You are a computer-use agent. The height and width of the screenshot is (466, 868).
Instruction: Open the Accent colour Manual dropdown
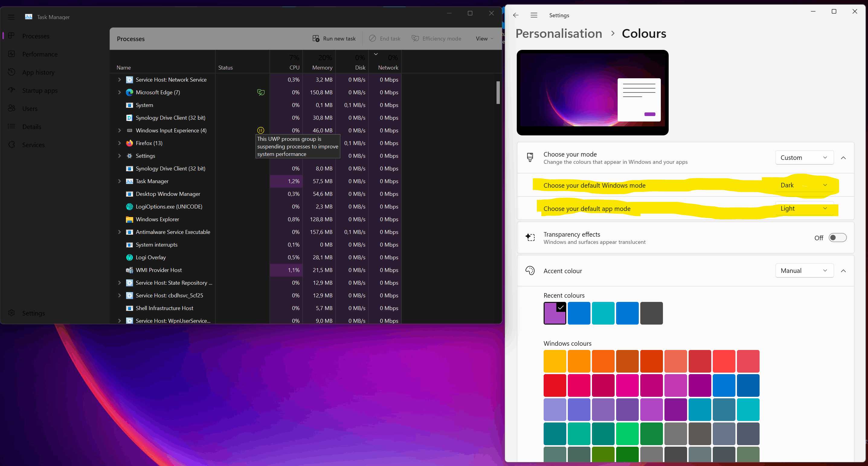(x=804, y=270)
